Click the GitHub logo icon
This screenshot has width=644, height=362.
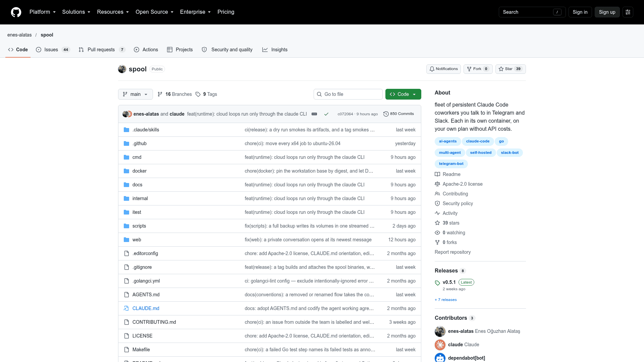16,12
